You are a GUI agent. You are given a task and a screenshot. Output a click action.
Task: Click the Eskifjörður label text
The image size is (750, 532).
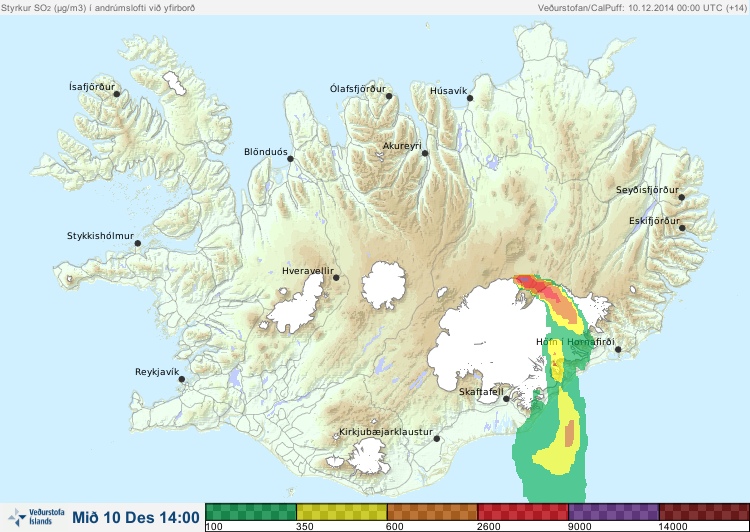(654, 221)
